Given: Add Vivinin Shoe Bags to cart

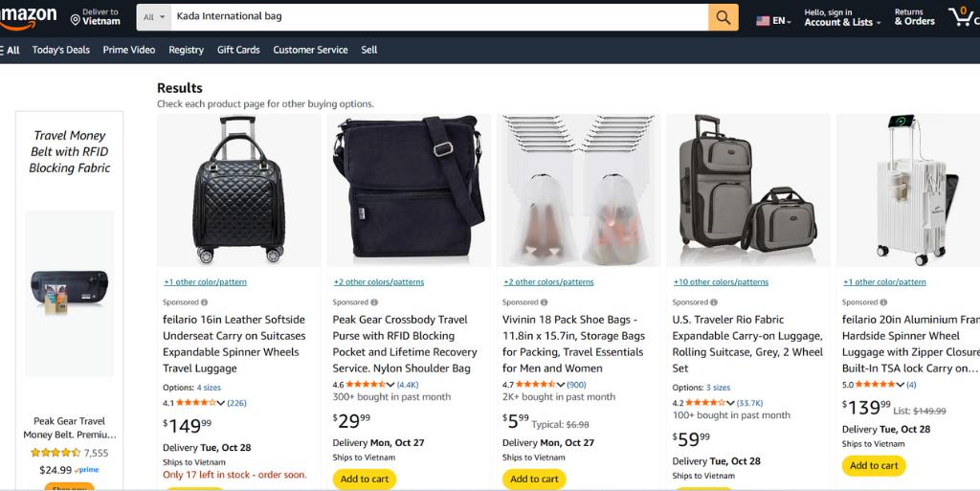Looking at the screenshot, I should [x=534, y=479].
